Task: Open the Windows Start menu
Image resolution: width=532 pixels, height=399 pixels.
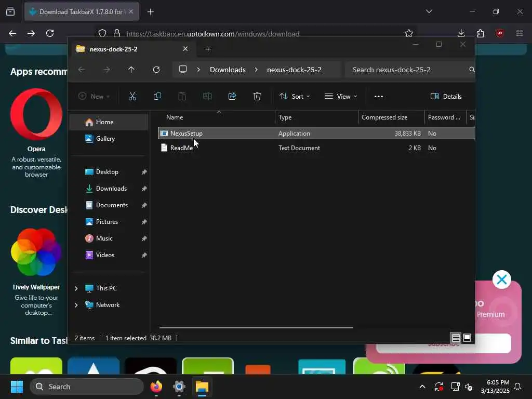Action: point(17,387)
